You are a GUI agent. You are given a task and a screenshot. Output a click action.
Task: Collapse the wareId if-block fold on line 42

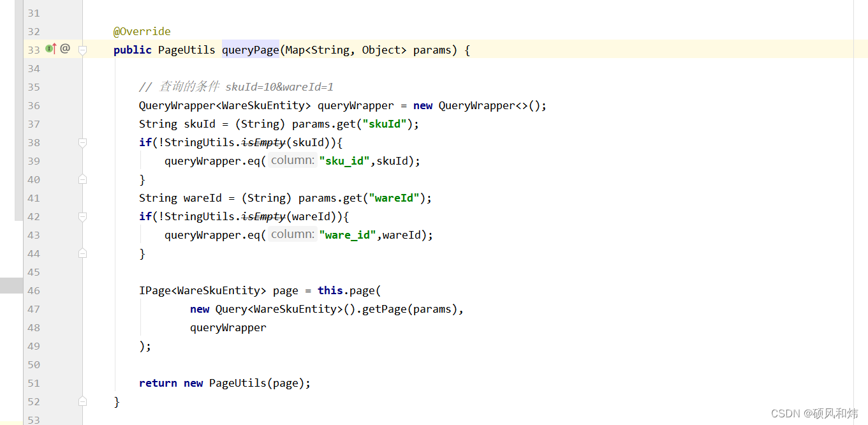pyautogui.click(x=82, y=216)
